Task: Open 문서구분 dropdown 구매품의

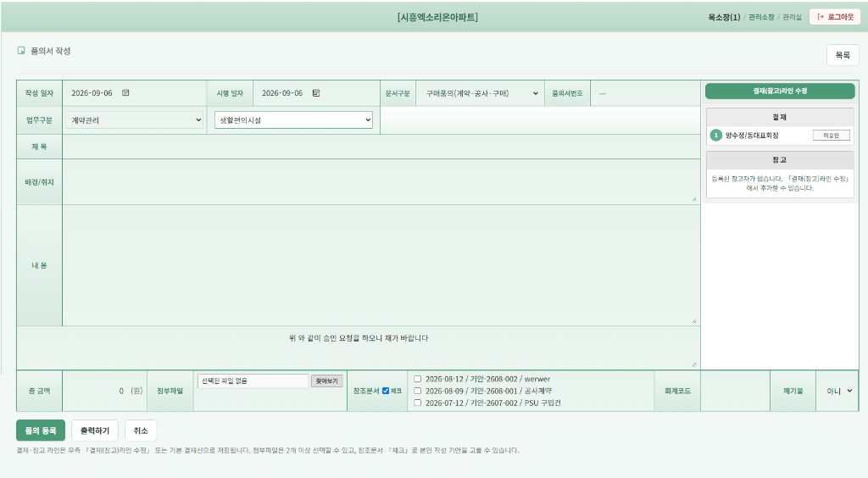Action: (x=481, y=93)
